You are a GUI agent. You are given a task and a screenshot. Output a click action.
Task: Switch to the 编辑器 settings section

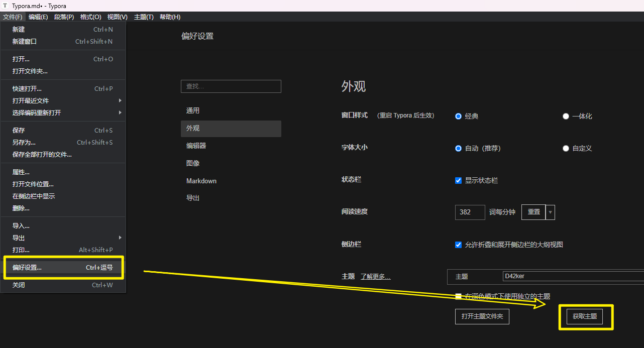coord(196,146)
